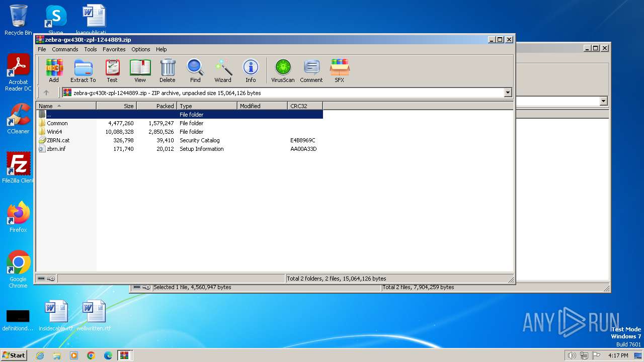Go up one level with arrow button
This screenshot has width=644, height=362.
click(x=46, y=93)
